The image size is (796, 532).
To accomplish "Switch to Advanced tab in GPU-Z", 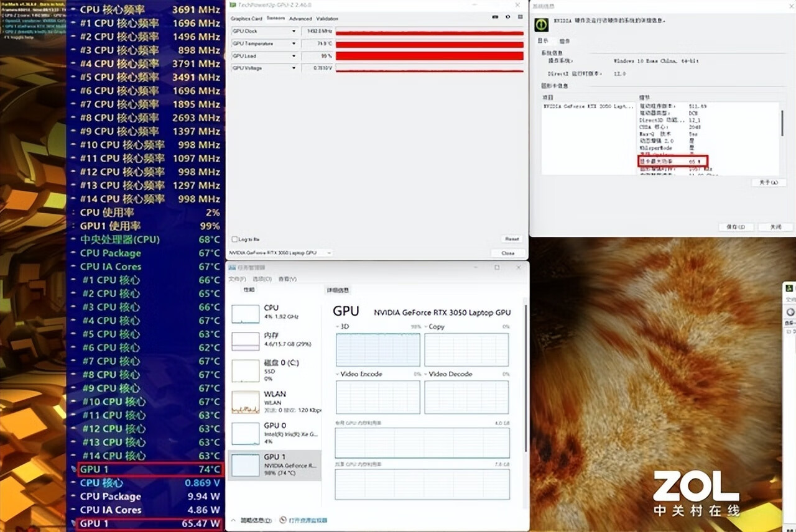I will (x=300, y=19).
